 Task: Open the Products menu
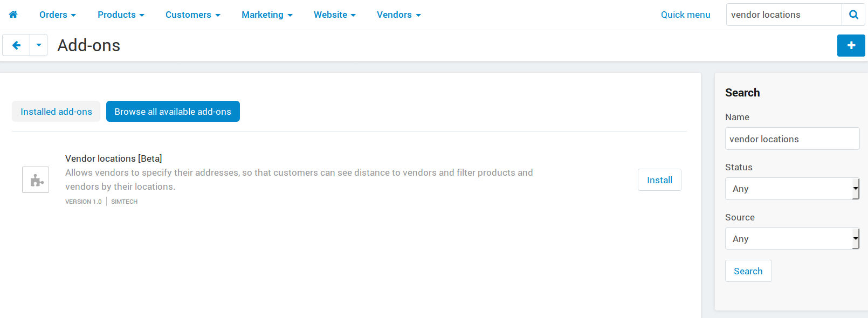(x=121, y=15)
